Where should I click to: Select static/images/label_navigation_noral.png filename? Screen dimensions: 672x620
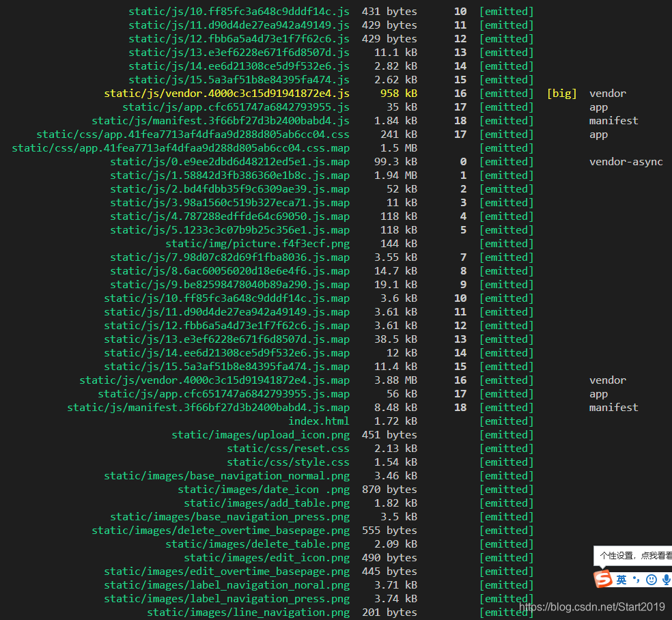[x=227, y=585]
